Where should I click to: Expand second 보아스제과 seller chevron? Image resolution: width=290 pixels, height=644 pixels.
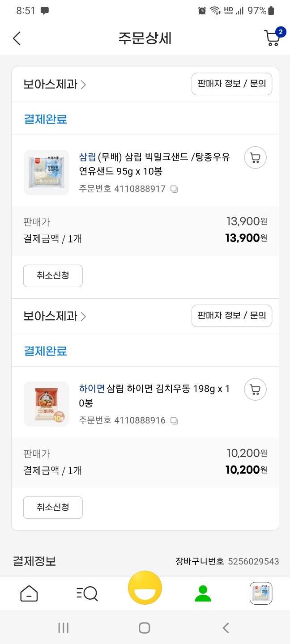pos(83,317)
